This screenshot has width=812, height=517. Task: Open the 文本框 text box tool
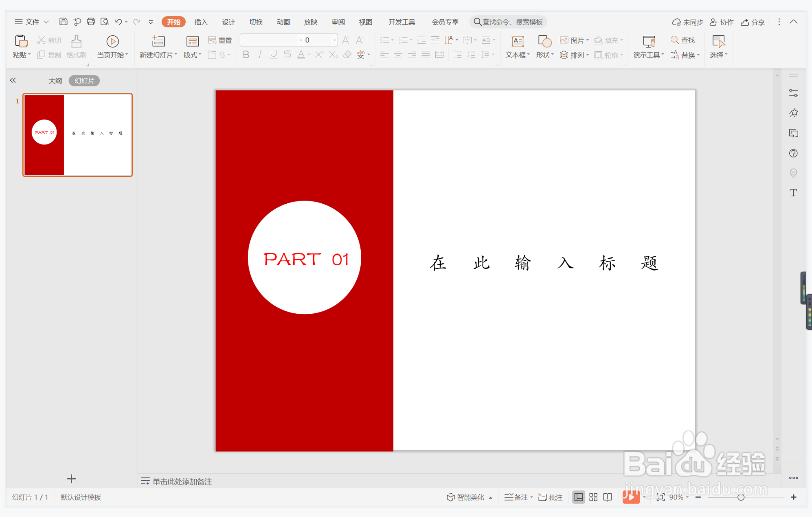coord(516,46)
